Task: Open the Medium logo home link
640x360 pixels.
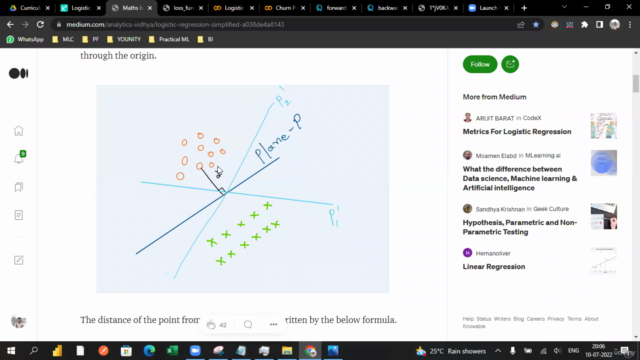Action: tap(19, 73)
